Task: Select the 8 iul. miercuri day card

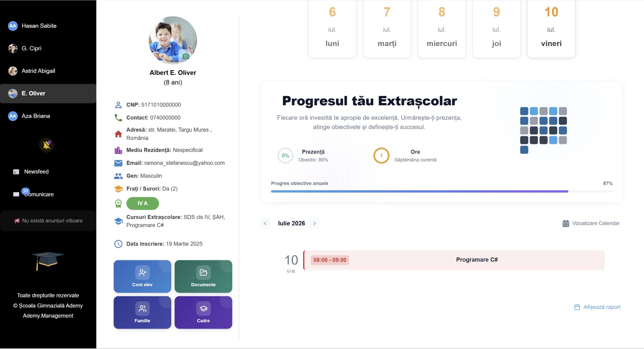Action: point(442,29)
